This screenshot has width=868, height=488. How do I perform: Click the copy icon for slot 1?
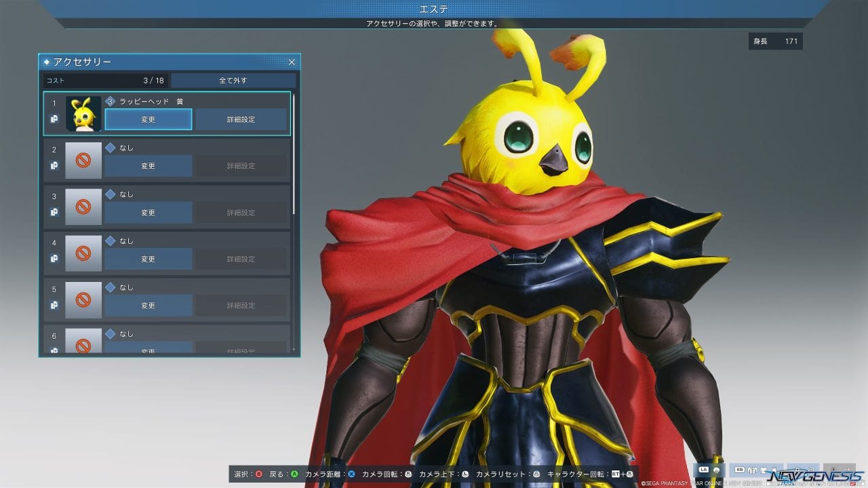tap(54, 119)
